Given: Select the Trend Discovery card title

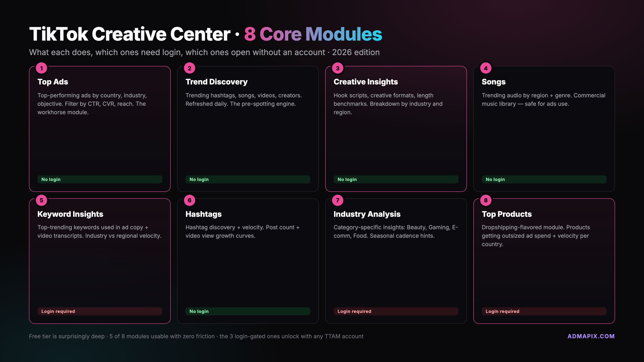Looking at the screenshot, I should [x=217, y=82].
